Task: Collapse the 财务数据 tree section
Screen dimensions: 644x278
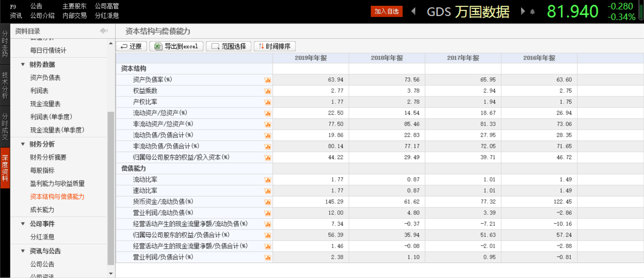Action: pyautogui.click(x=23, y=64)
